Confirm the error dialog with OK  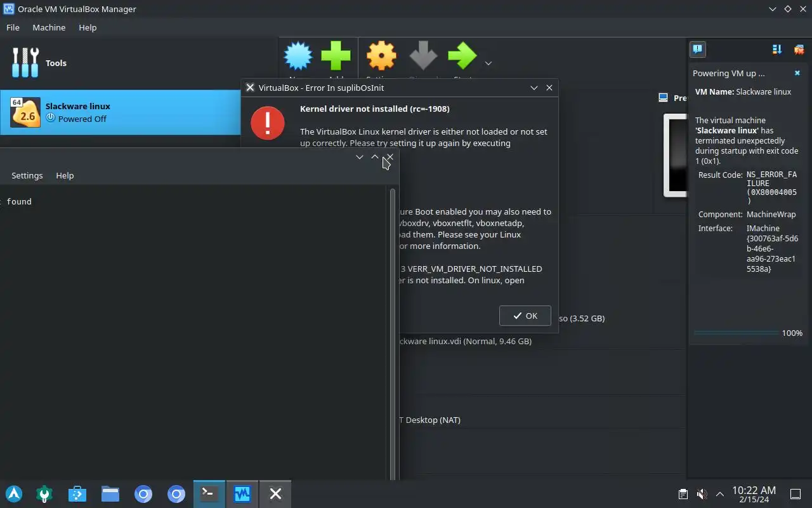(x=525, y=316)
